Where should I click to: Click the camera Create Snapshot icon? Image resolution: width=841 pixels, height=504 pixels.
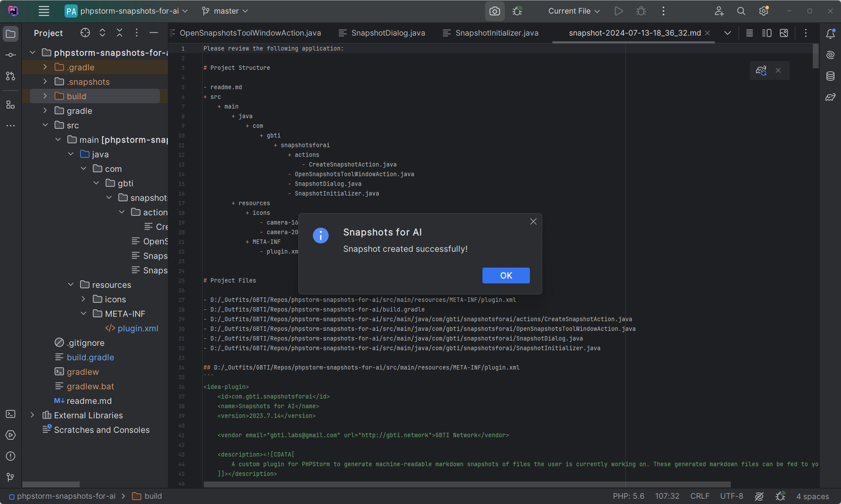coord(494,11)
